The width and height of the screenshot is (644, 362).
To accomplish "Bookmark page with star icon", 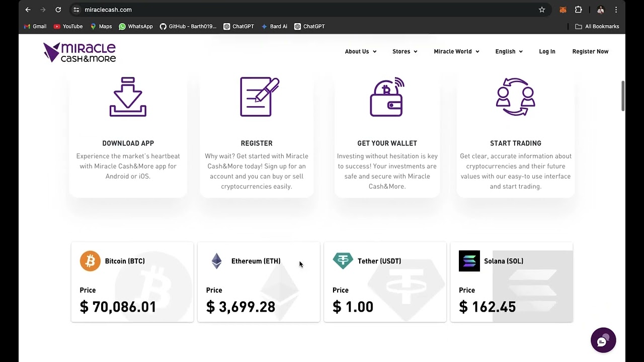I will [x=542, y=10].
